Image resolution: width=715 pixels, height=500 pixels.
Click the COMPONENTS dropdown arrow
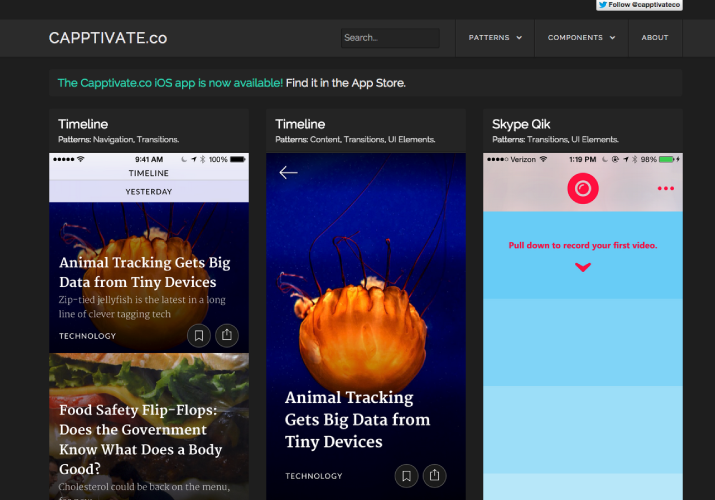click(612, 38)
